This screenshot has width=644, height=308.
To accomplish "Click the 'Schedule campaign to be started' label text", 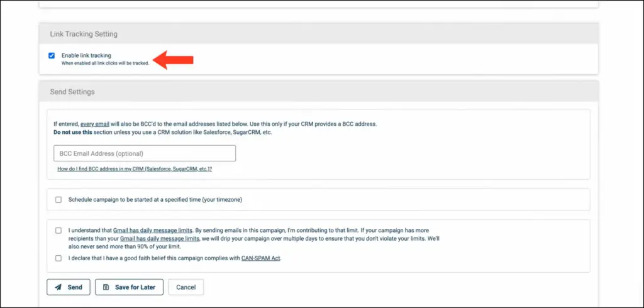I will point(155,200).
